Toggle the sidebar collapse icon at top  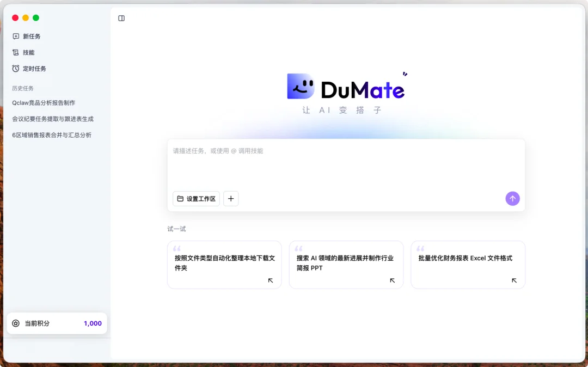(121, 18)
